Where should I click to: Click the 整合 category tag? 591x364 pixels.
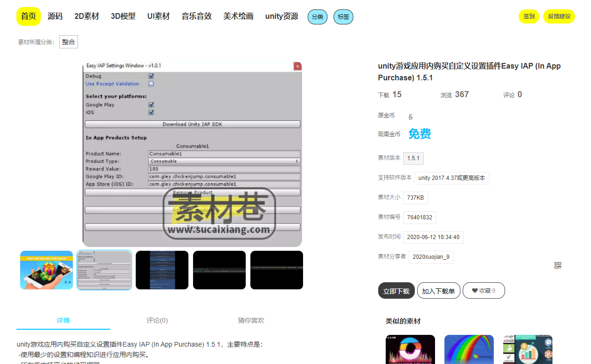tap(69, 42)
